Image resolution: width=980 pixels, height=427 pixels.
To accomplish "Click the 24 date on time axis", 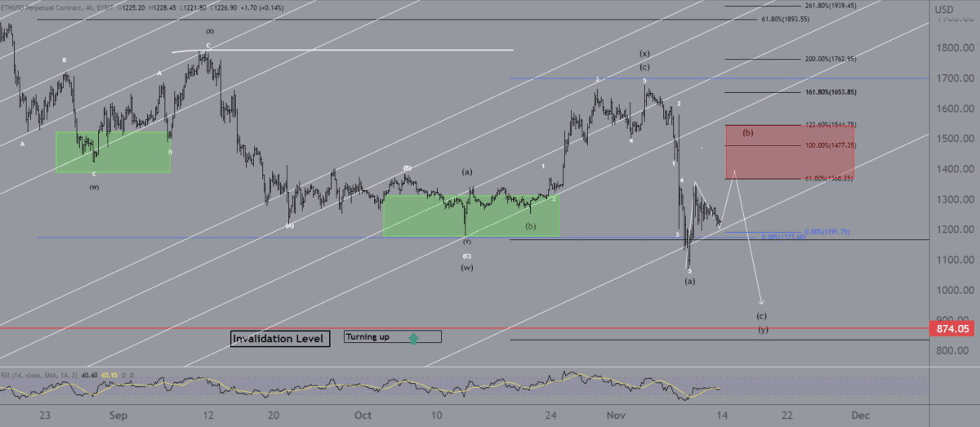I will point(551,415).
